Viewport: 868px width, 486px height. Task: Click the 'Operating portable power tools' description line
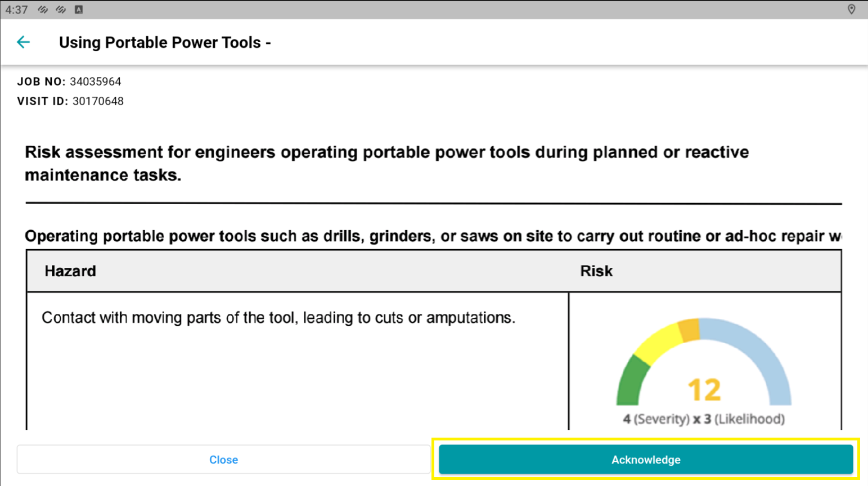tap(433, 236)
